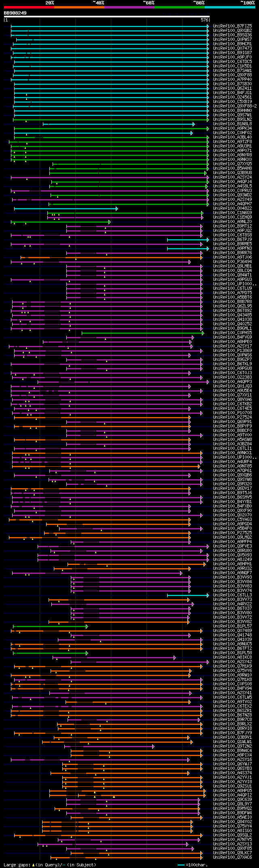This screenshot has width=259, height=868.
Task: Select hit UniRef100_B7SB30
Action: (232, 84)
